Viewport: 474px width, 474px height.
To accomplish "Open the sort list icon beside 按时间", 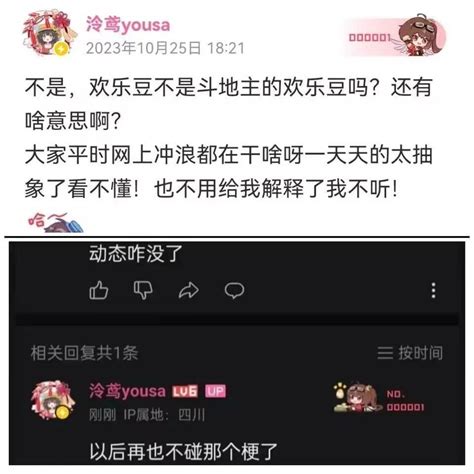I will pyautogui.click(x=385, y=353).
